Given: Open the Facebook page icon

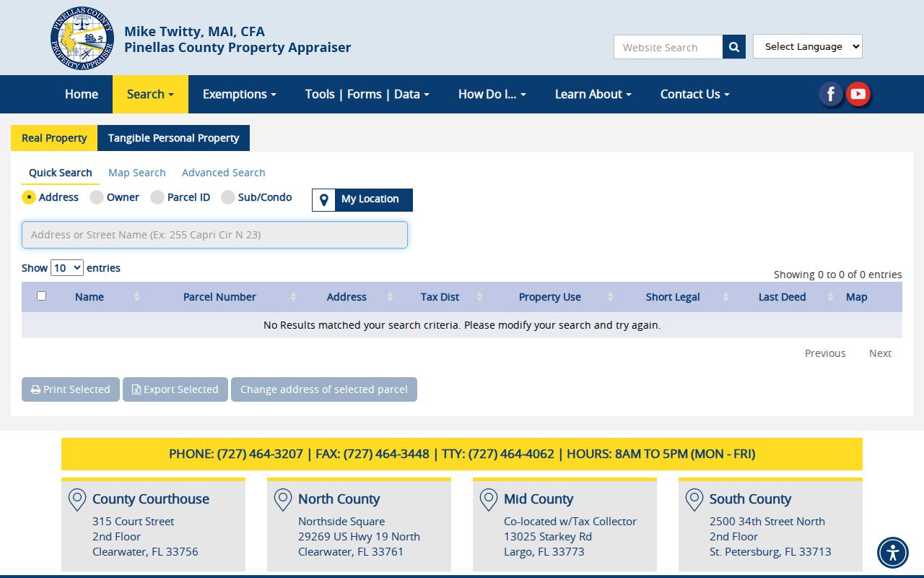Looking at the screenshot, I should tap(831, 94).
